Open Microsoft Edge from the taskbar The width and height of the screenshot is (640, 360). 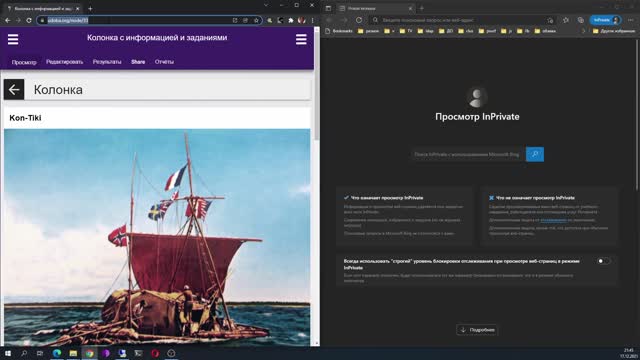click(57, 353)
